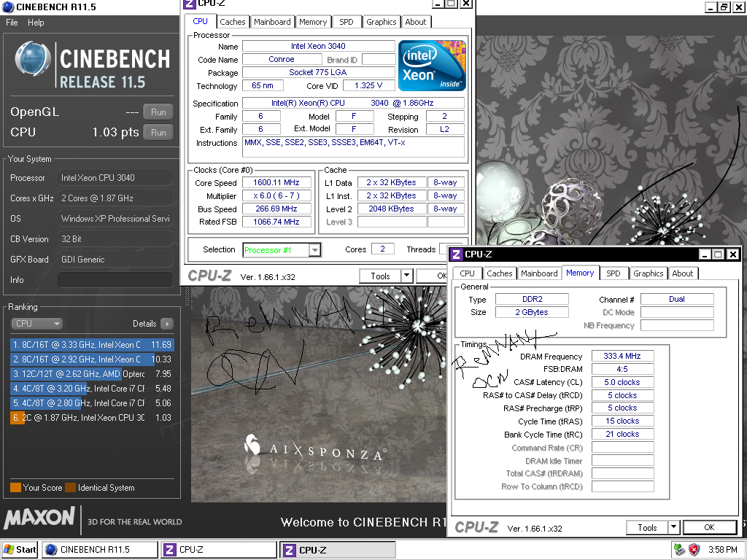This screenshot has width=747, height=560.
Task: Select ranking row 4C/8T @ 3.20 GHz
Action: [x=92, y=389]
